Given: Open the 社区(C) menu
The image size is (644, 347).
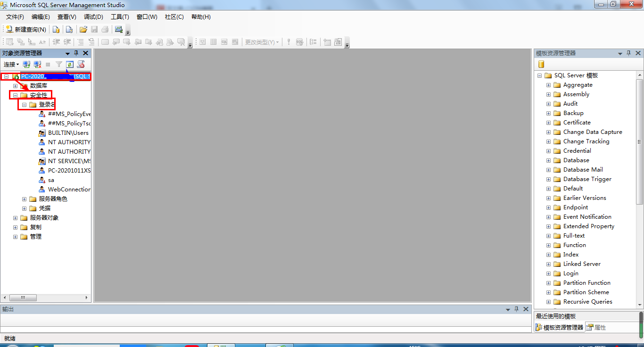Looking at the screenshot, I should pyautogui.click(x=174, y=17).
